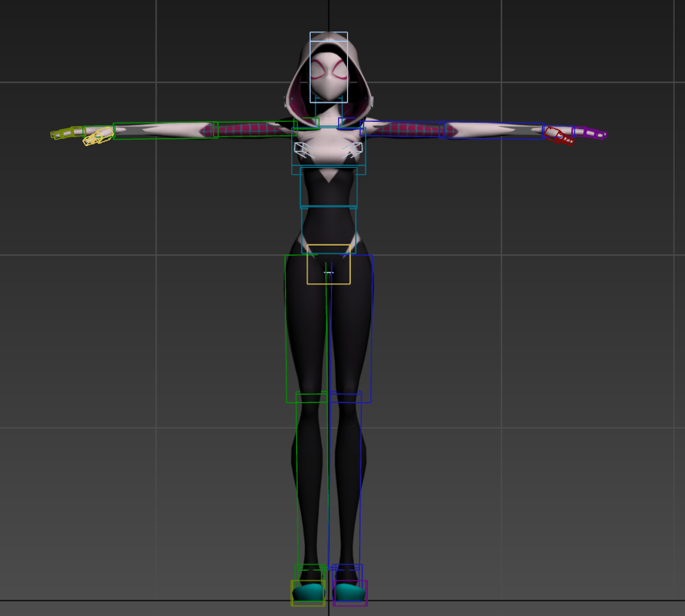Select the blue calf bone box
The height and width of the screenshot is (616, 685).
[x=345, y=480]
